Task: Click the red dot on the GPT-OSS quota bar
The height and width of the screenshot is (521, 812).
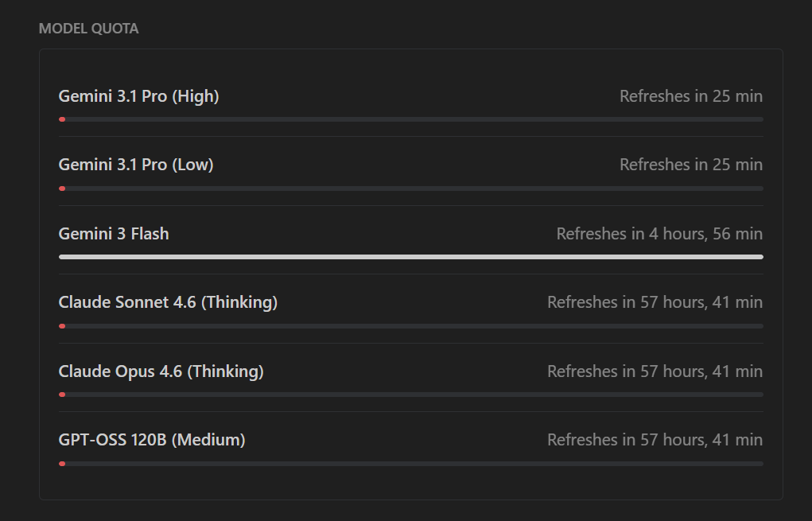Action: pyautogui.click(x=62, y=463)
